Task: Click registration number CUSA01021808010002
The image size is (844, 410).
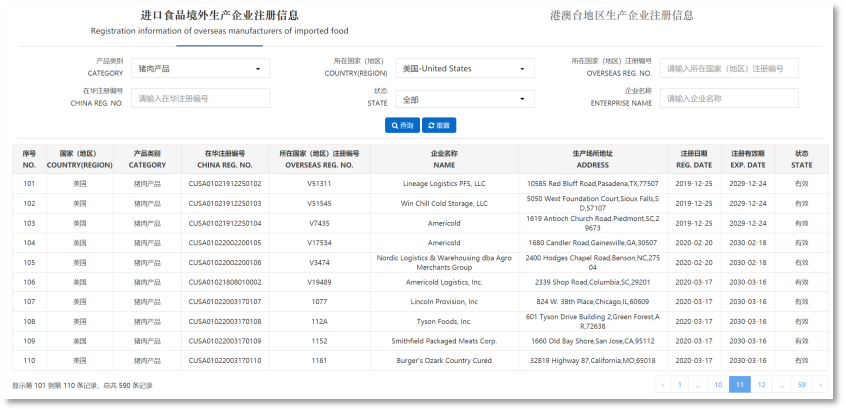Action: pyautogui.click(x=225, y=282)
